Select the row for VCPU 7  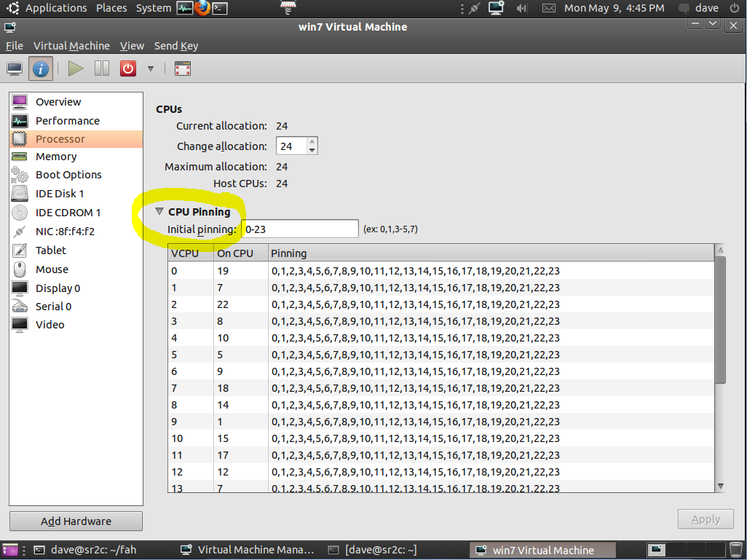tap(440, 388)
